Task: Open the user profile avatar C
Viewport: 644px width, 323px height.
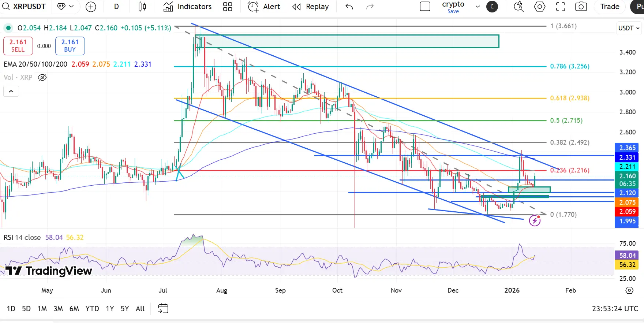Action: click(492, 7)
